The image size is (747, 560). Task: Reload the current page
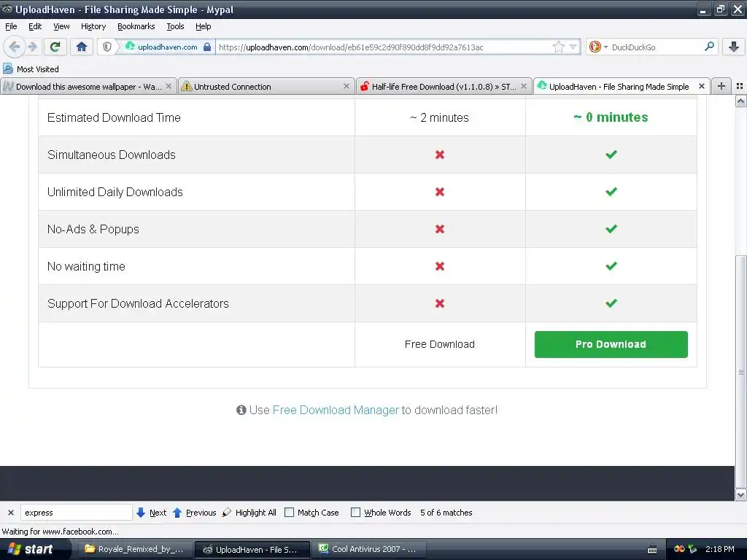[x=55, y=47]
